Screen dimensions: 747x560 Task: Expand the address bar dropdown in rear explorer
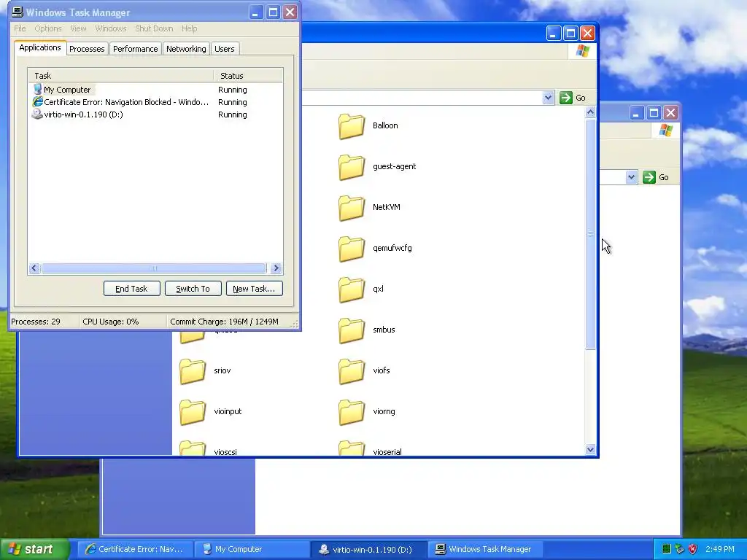tap(631, 177)
